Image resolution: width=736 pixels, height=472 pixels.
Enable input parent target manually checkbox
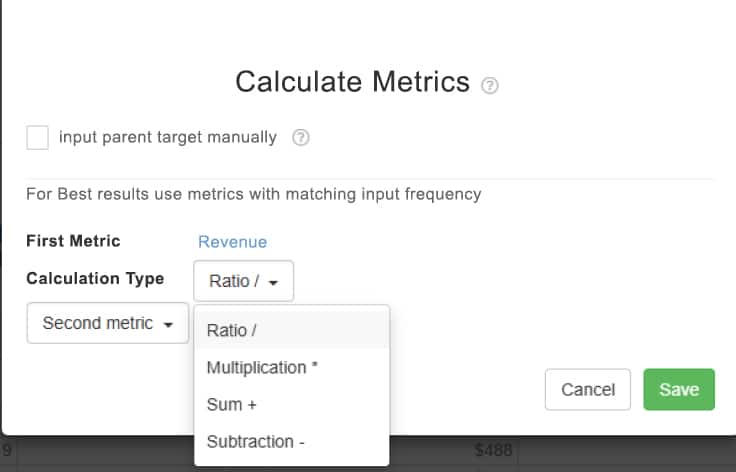point(38,137)
